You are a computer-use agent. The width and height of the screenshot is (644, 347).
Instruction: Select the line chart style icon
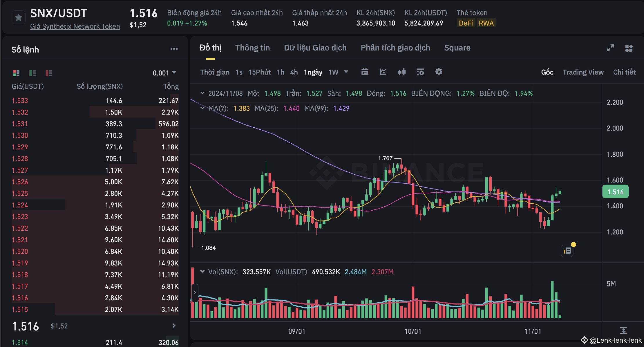(383, 72)
